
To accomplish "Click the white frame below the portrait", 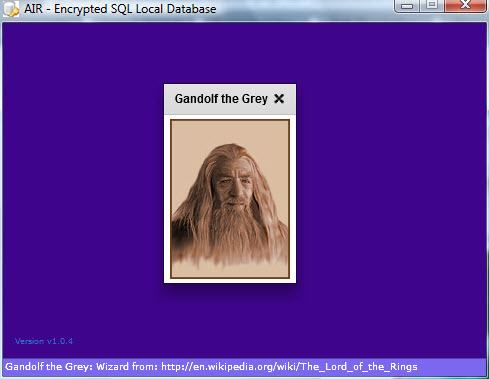I will pos(230,281).
